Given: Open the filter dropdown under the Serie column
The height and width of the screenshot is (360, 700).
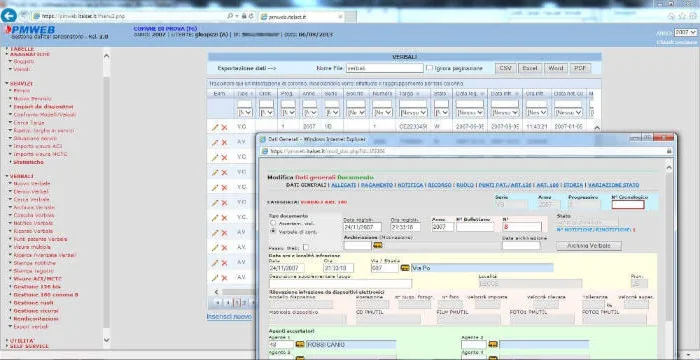Looking at the screenshot, I should click(x=332, y=113).
